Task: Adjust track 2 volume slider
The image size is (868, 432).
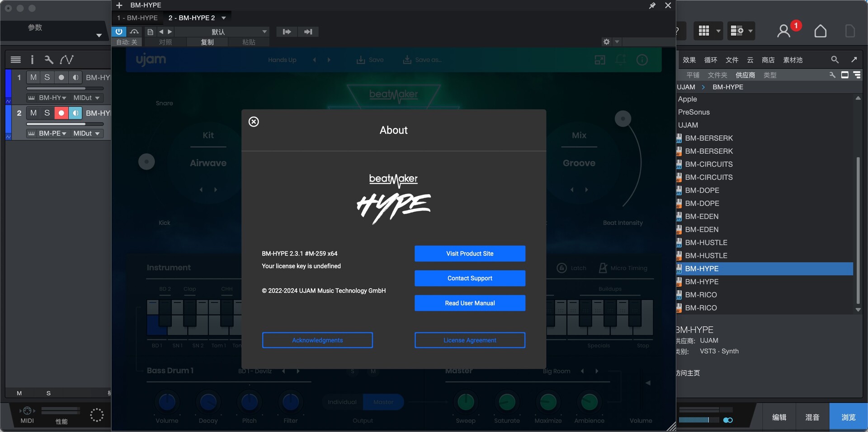Action: (x=65, y=124)
